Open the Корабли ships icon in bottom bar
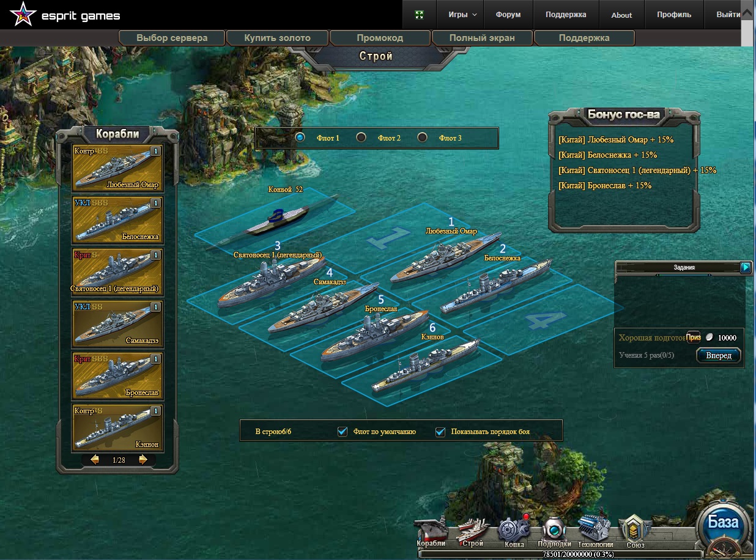The width and height of the screenshot is (756, 560). pos(431,529)
